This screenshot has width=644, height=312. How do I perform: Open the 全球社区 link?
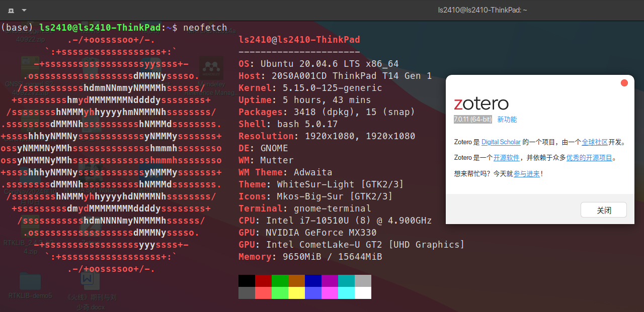point(595,142)
